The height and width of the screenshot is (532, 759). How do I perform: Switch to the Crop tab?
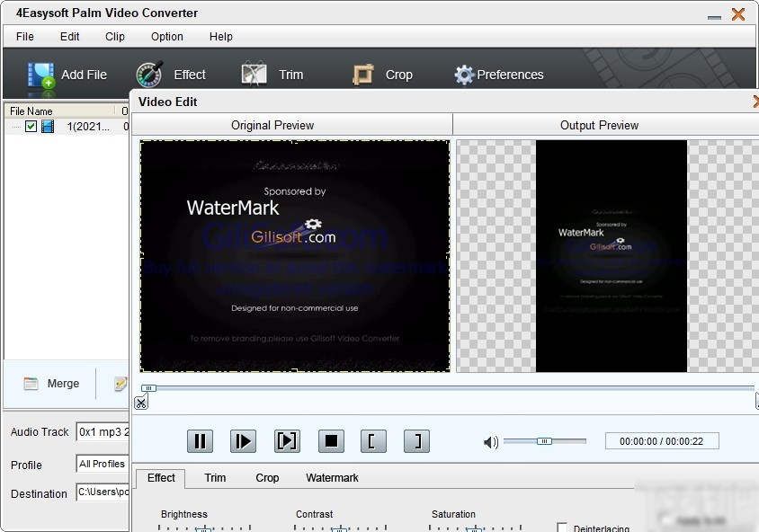(267, 478)
